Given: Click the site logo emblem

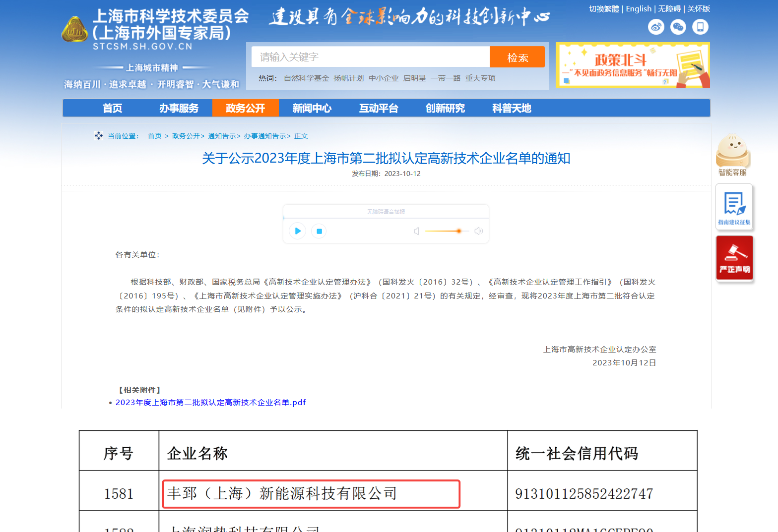Looking at the screenshot, I should click(x=74, y=30).
